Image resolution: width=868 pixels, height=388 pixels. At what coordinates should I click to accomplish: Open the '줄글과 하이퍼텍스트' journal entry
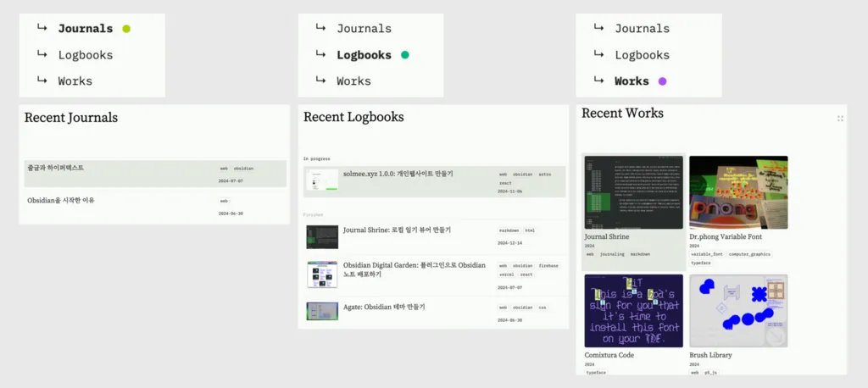click(54, 168)
